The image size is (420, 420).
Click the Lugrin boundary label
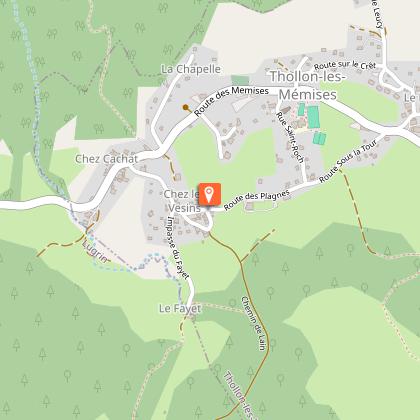coord(95,251)
